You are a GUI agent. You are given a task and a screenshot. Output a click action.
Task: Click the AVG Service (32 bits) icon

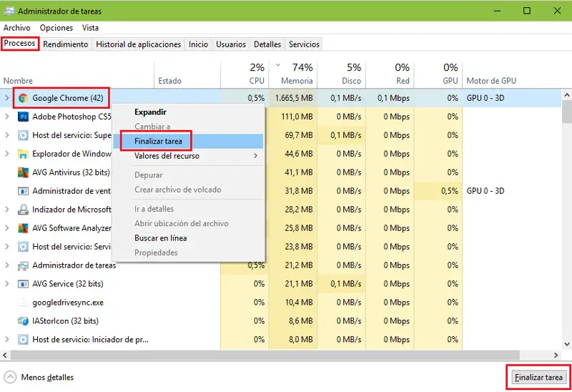click(23, 284)
